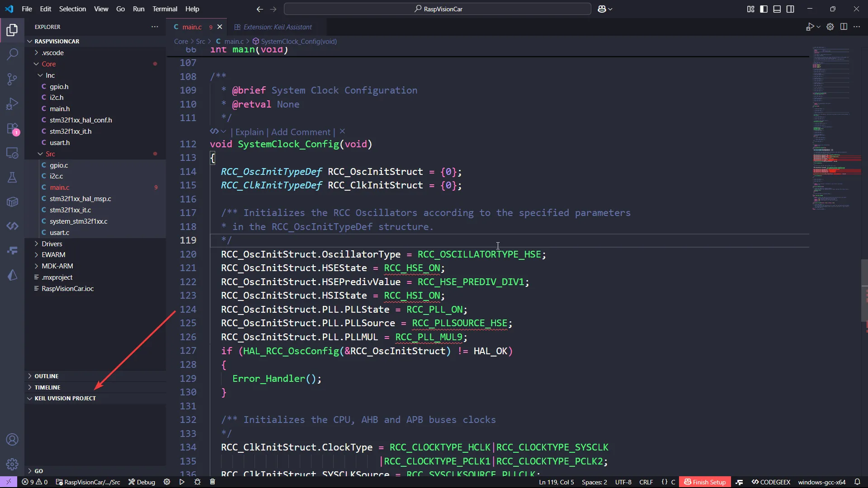Collapse the KEIL UVISION PROJECT section
The width and height of the screenshot is (868, 488).
[65, 399]
